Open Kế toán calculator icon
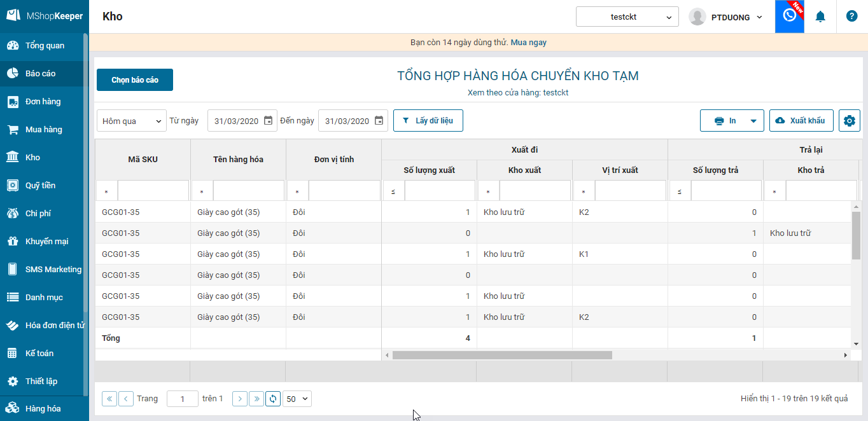This screenshot has height=421, width=868. point(12,353)
